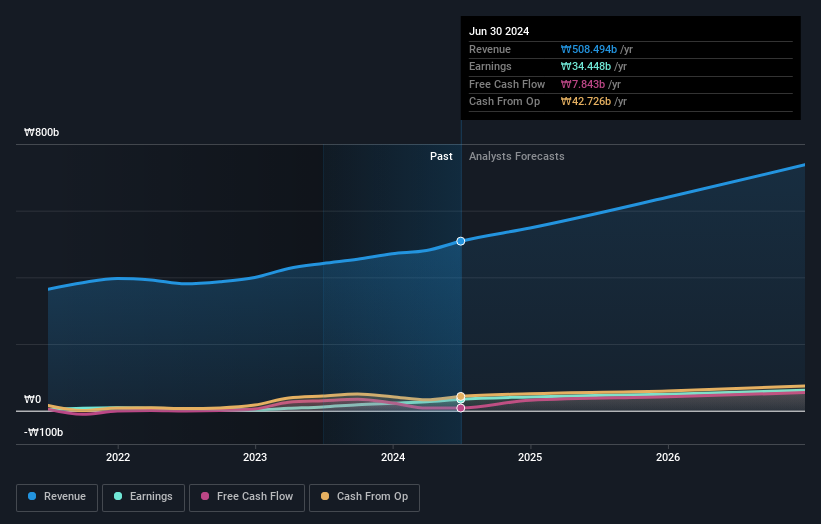
Task: Click the ₩34.448b earnings value
Action: pyautogui.click(x=586, y=66)
